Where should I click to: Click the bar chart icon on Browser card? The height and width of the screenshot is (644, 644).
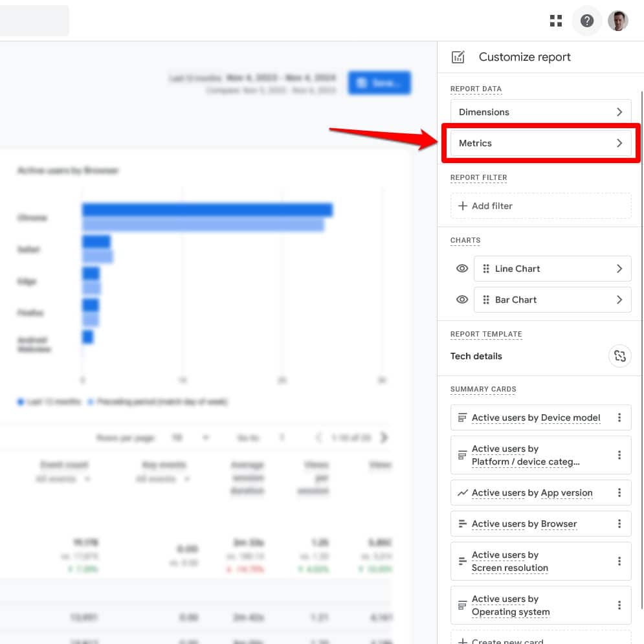point(461,524)
